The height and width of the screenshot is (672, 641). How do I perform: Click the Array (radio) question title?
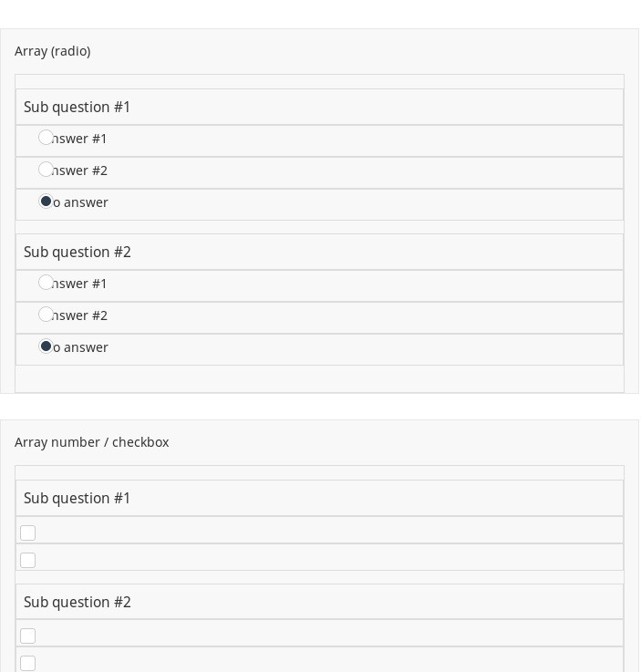[x=52, y=51]
